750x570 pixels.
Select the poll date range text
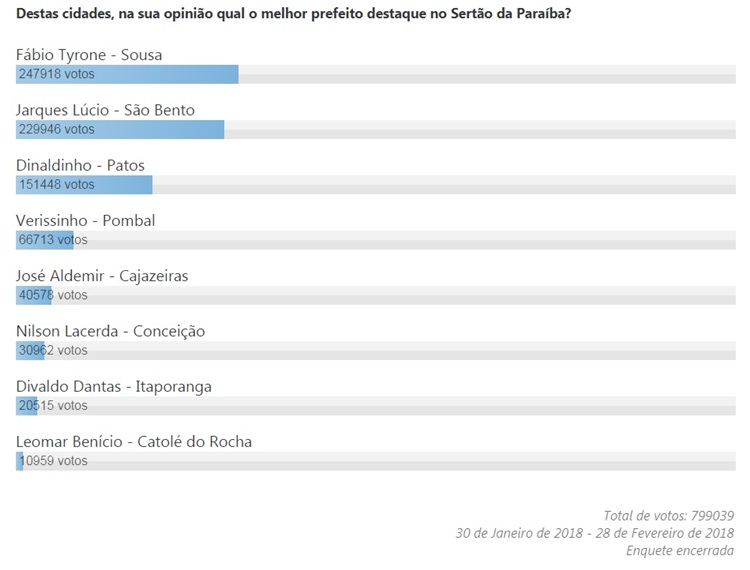click(x=594, y=533)
